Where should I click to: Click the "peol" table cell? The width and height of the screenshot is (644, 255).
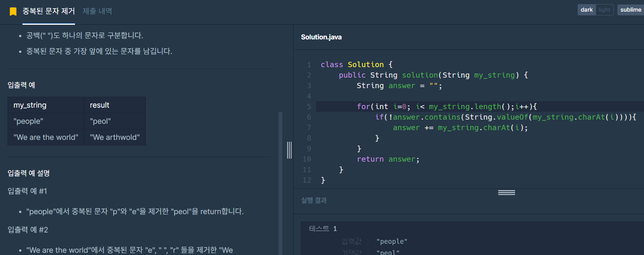(x=115, y=121)
